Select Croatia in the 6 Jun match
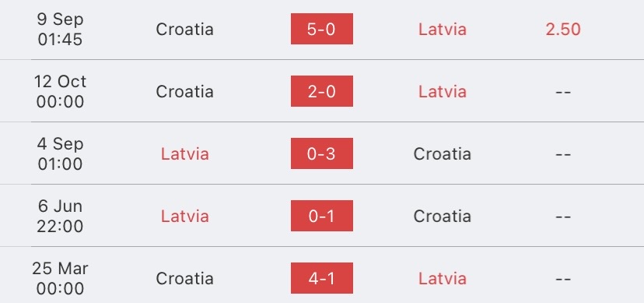 tap(443, 217)
